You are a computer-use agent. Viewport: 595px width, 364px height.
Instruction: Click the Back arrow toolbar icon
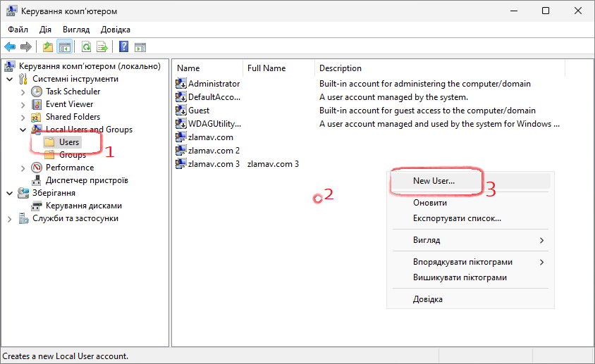click(x=10, y=47)
